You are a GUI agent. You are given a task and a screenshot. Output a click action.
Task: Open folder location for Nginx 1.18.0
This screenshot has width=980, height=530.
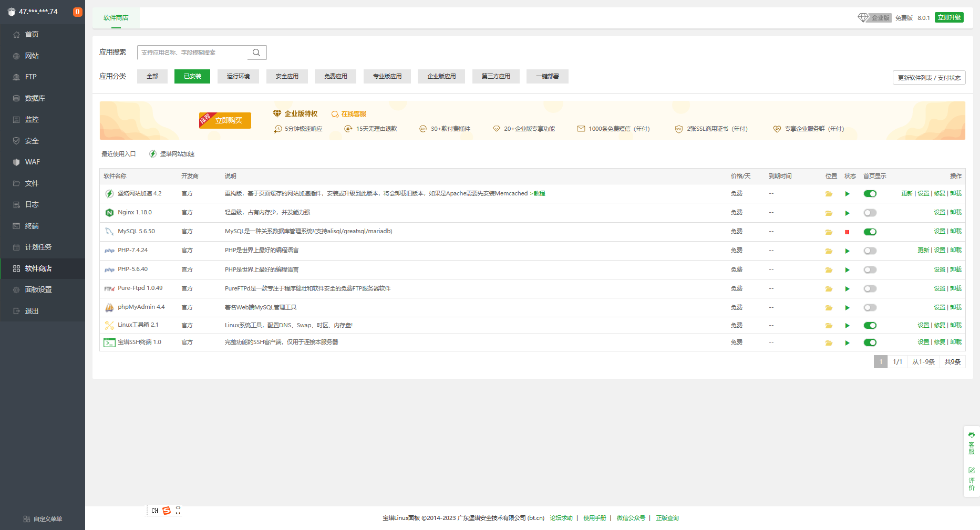(829, 213)
